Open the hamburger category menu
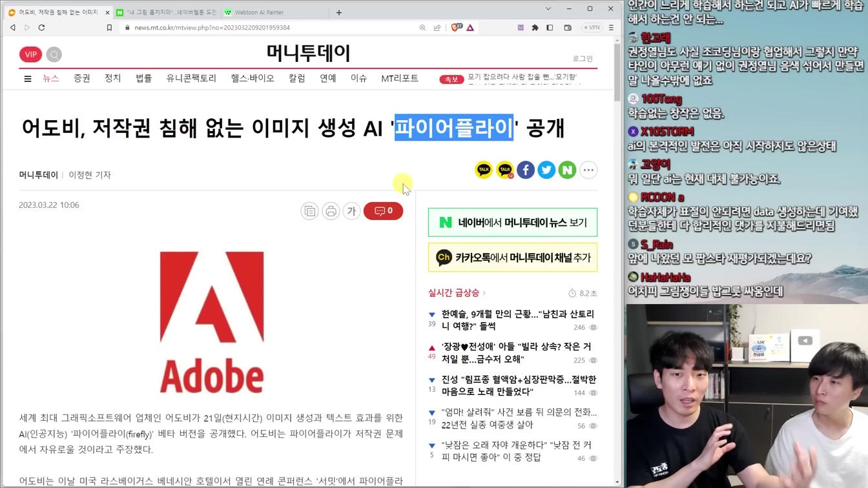Image resolution: width=868 pixels, height=488 pixels. pos(28,79)
